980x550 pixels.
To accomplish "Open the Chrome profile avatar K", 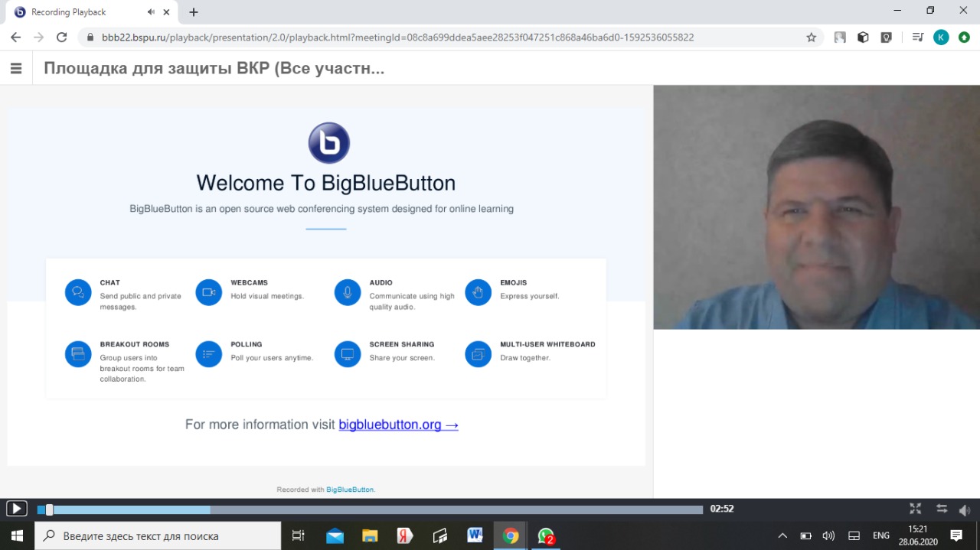I will pos(941,37).
